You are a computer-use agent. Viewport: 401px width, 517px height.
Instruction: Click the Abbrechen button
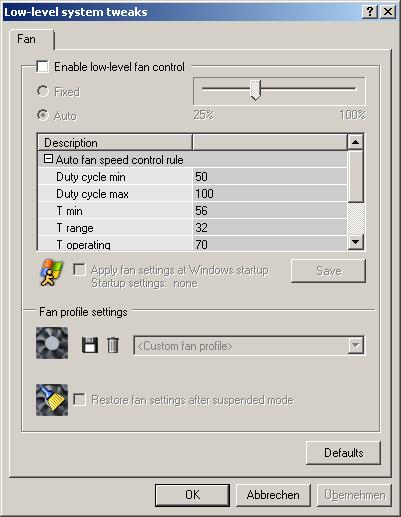(x=273, y=495)
